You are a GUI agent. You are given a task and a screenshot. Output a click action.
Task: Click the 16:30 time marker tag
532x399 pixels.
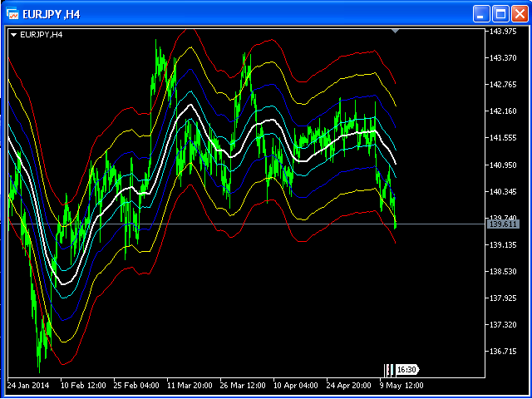pyautogui.click(x=407, y=369)
